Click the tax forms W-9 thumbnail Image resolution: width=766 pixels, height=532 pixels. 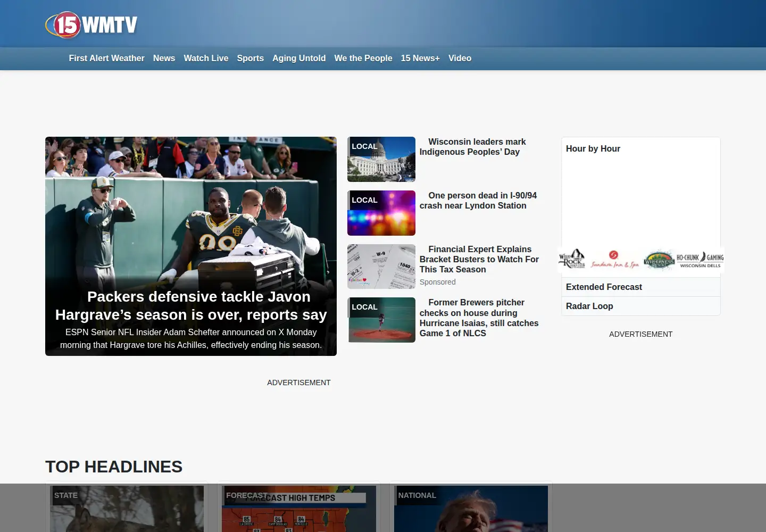click(381, 267)
